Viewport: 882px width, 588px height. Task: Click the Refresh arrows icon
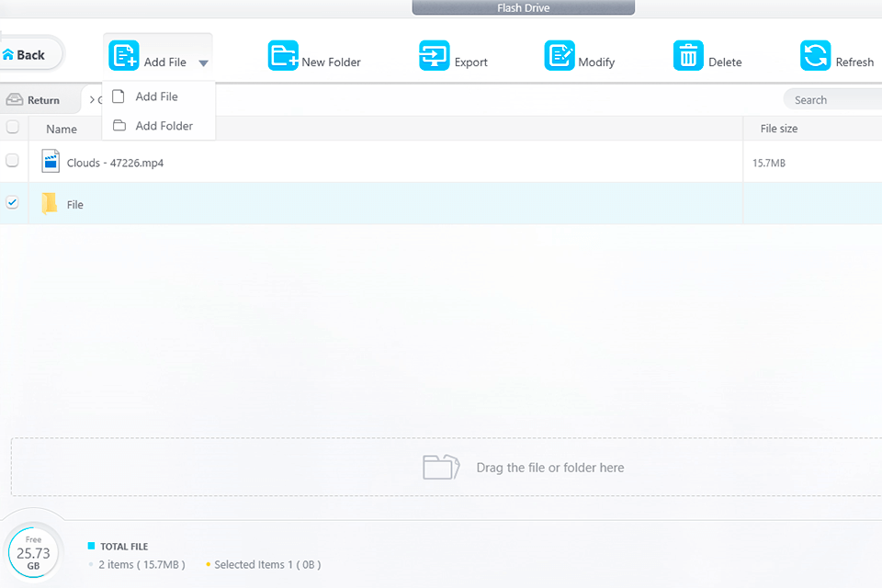[x=815, y=56]
